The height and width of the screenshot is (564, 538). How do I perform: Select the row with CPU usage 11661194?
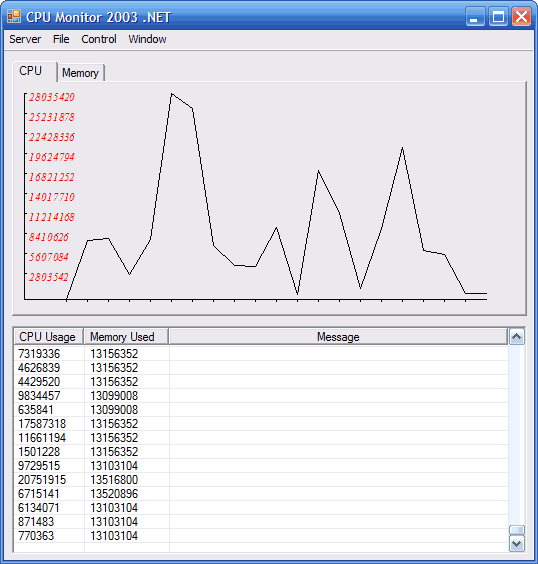pyautogui.click(x=261, y=438)
